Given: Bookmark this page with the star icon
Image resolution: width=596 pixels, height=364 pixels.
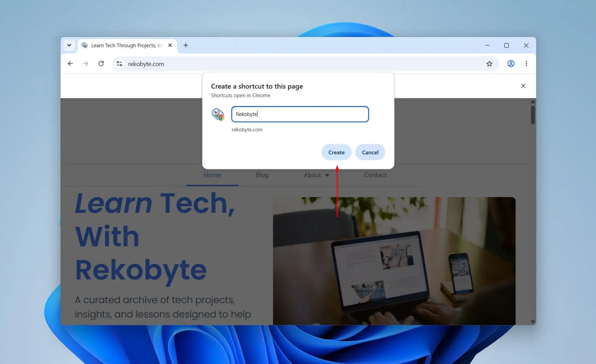Looking at the screenshot, I should (490, 64).
